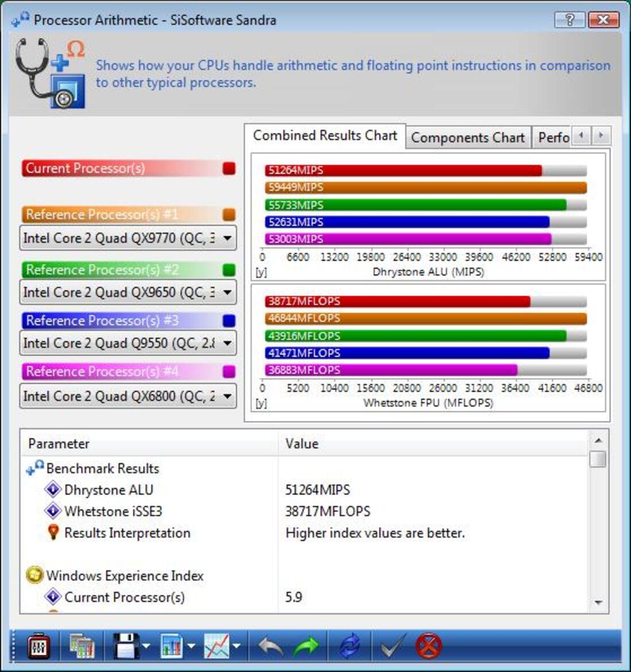Open the save icon dropdown arrow
The width and height of the screenshot is (631, 672).
pyautogui.click(x=146, y=646)
